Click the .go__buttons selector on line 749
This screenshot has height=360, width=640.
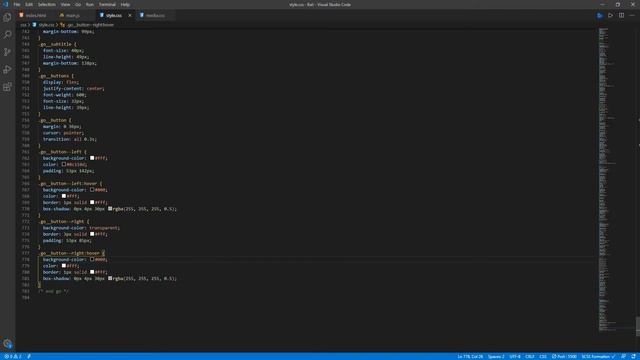[x=54, y=76]
